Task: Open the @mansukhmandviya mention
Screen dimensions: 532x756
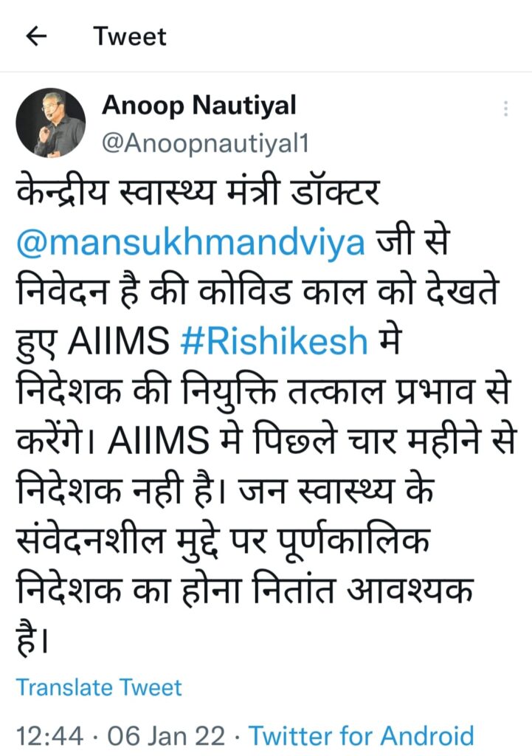Action: tap(191, 242)
